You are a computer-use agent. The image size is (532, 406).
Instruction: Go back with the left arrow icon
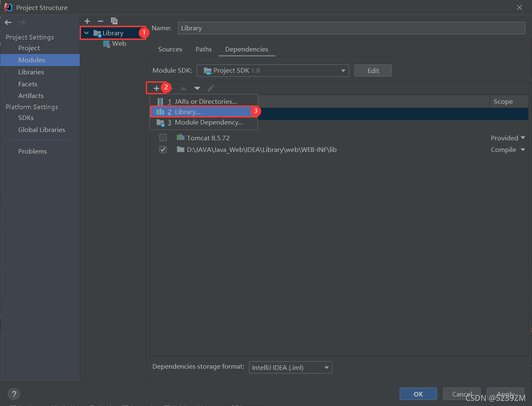(x=8, y=22)
